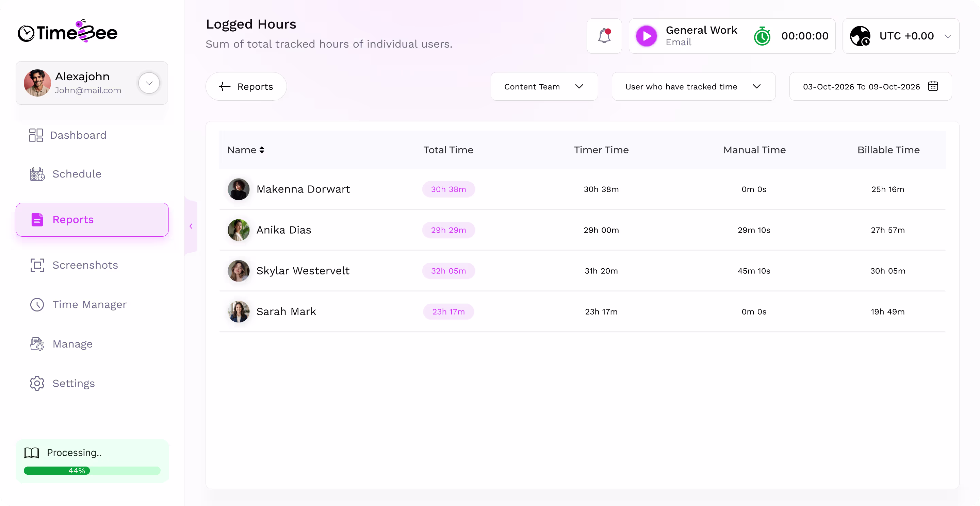Image resolution: width=980 pixels, height=506 pixels.
Task: Sort table by Name column arrows
Action: [262, 150]
